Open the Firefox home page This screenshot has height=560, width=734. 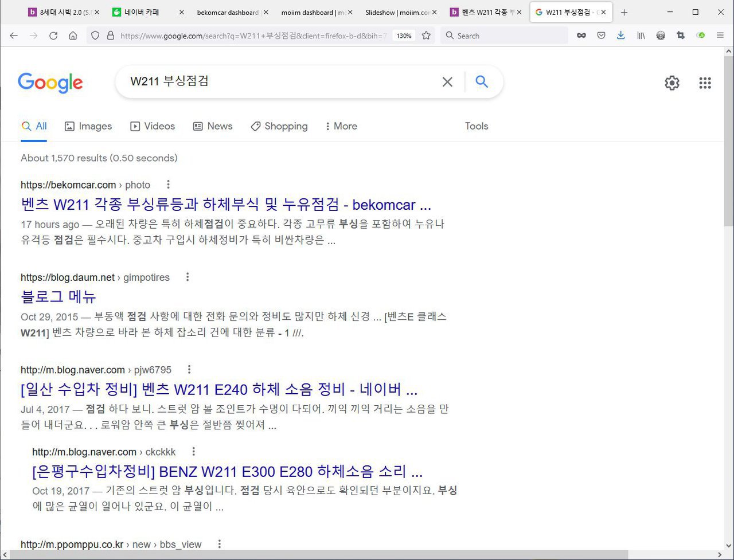click(73, 36)
